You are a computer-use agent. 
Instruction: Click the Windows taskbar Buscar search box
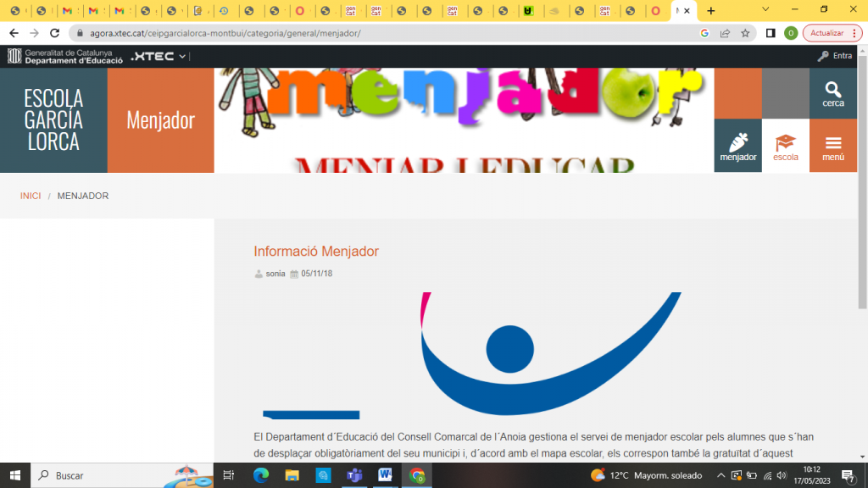[110, 475]
